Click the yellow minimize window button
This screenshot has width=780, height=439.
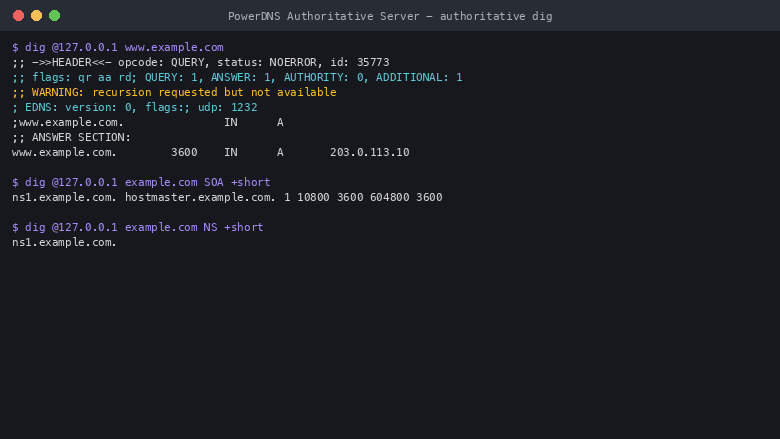coord(36,16)
